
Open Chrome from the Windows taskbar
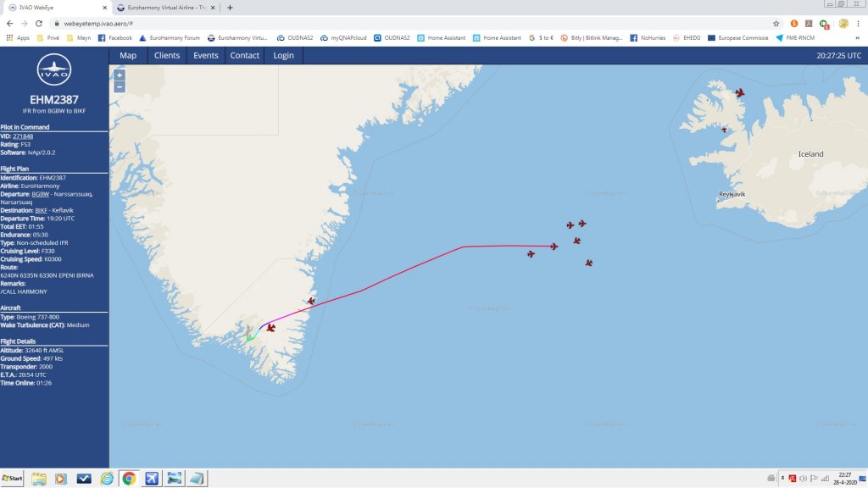coord(129,478)
